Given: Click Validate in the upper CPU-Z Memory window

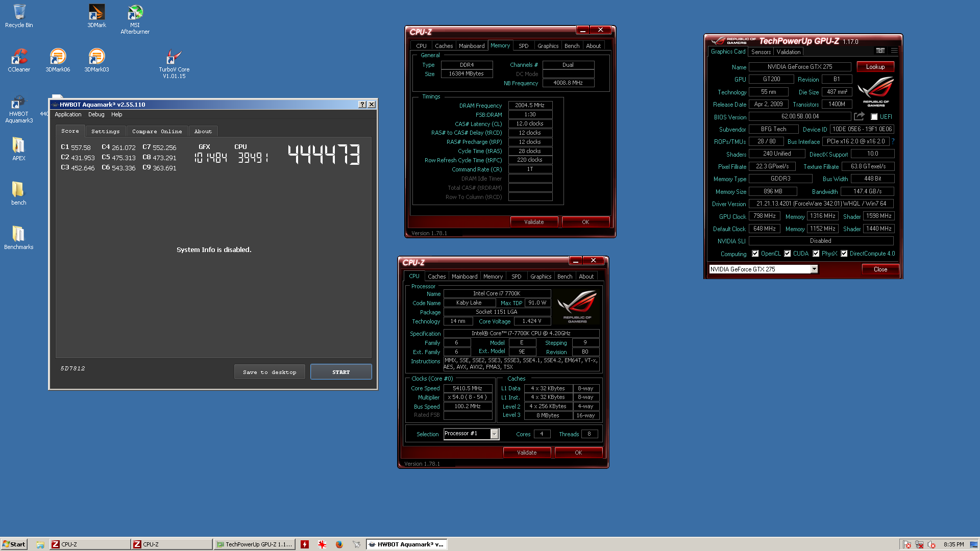Looking at the screenshot, I should pos(534,222).
